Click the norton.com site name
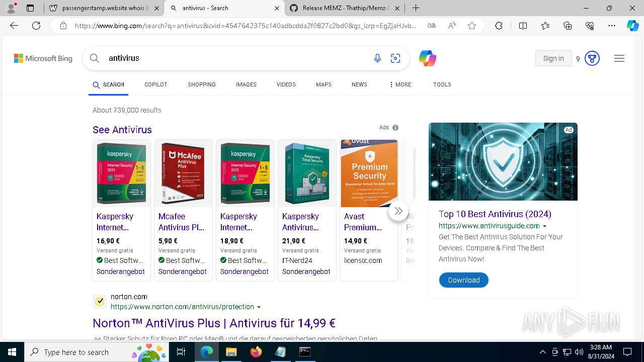Viewport: 644px width, 362px height. [129, 297]
